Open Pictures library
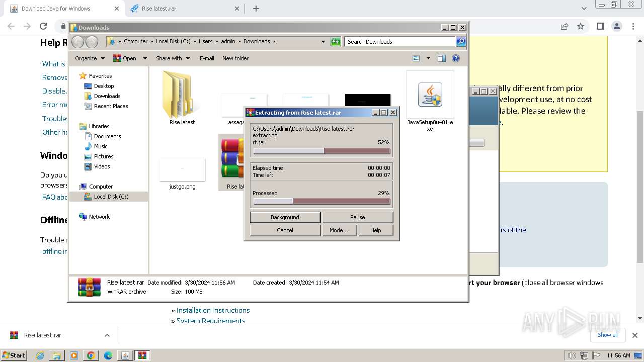Image resolution: width=644 pixels, height=362 pixels. pyautogui.click(x=104, y=156)
